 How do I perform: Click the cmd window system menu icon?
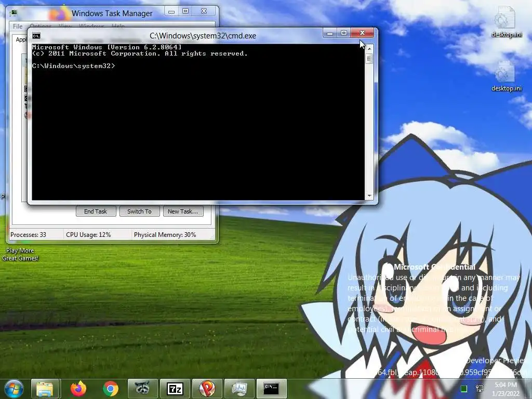tap(36, 36)
